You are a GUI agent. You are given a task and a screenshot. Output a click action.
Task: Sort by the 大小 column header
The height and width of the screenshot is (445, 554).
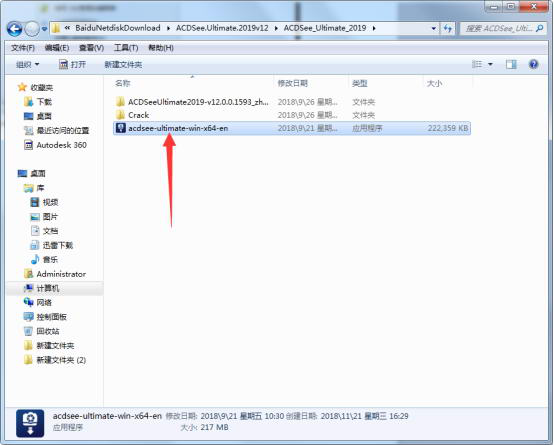coord(434,83)
